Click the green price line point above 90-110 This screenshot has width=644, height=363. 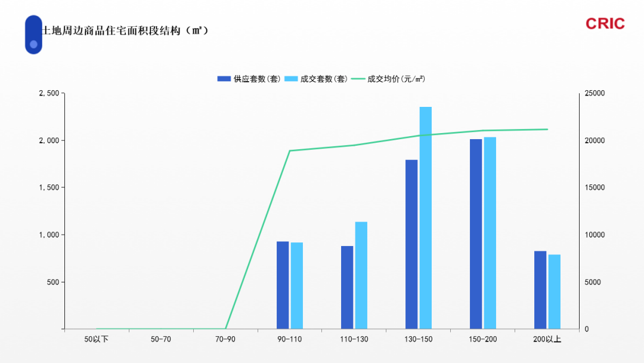[x=290, y=150]
